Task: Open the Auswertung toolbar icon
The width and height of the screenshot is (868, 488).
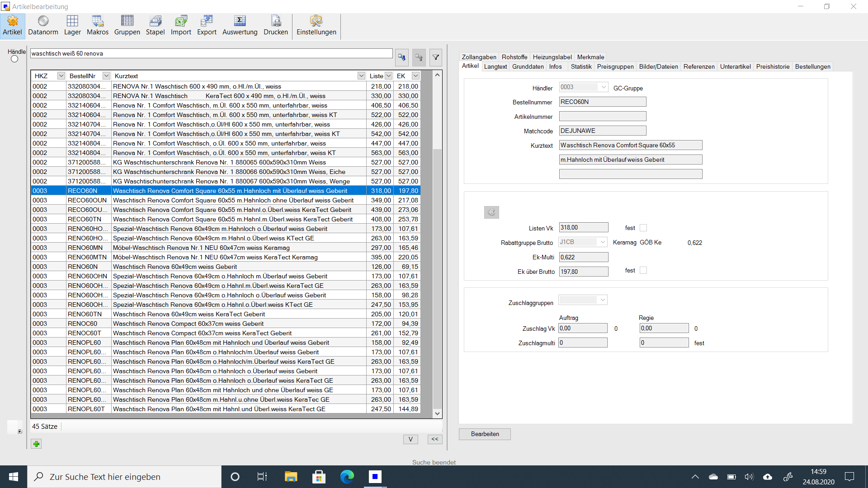Action: click(240, 25)
